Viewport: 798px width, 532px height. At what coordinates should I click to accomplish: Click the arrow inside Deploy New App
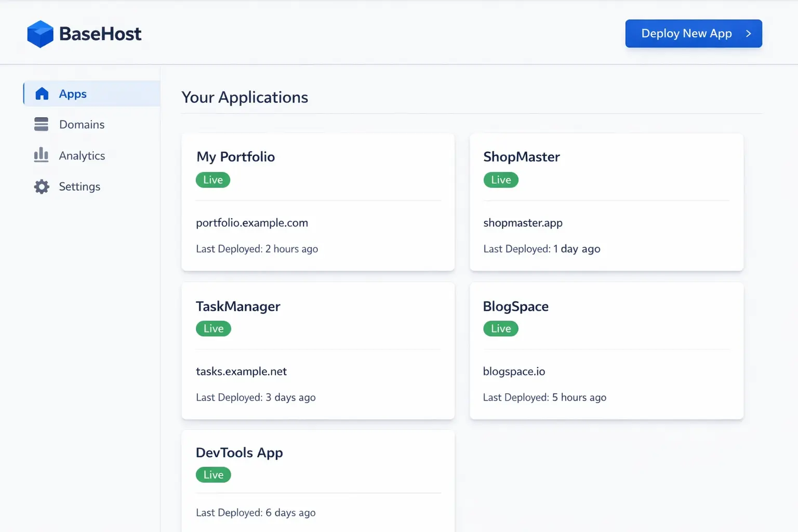(x=748, y=33)
